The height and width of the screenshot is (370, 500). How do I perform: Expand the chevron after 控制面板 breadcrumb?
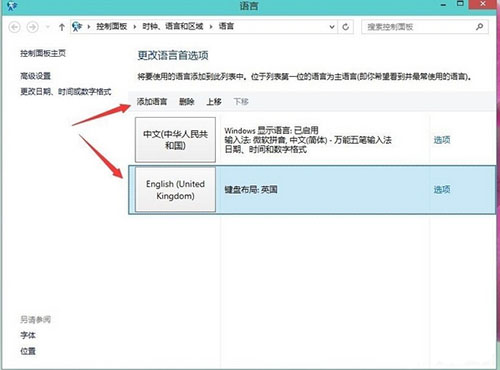pos(134,27)
